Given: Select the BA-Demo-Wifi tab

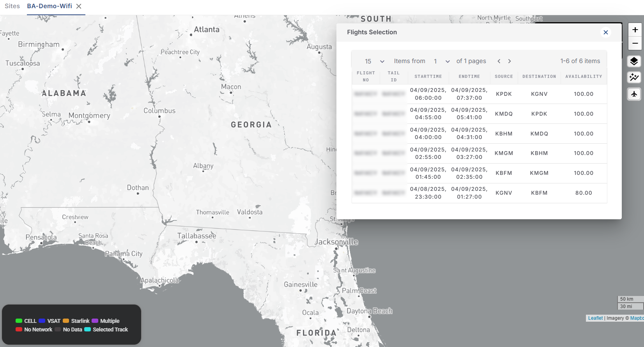Looking at the screenshot, I should (50, 6).
